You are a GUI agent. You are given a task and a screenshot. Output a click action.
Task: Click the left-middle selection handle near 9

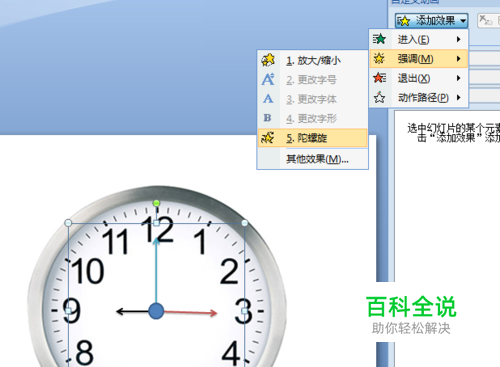point(68,311)
